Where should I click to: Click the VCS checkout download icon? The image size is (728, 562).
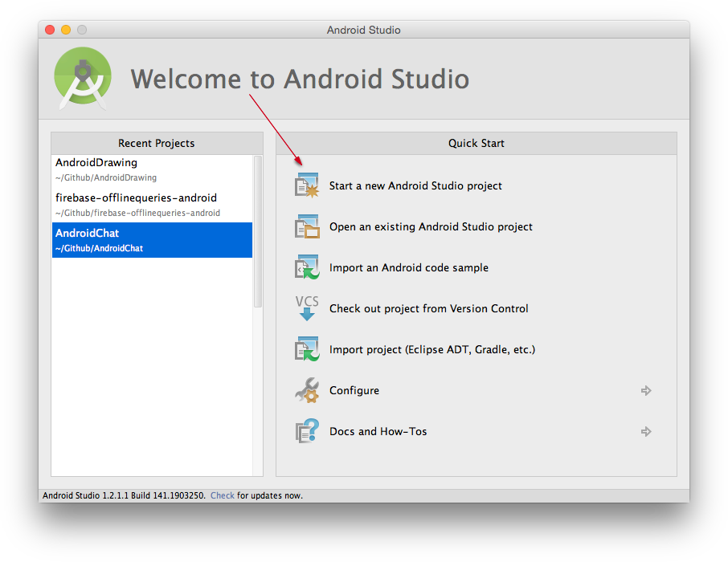[307, 308]
